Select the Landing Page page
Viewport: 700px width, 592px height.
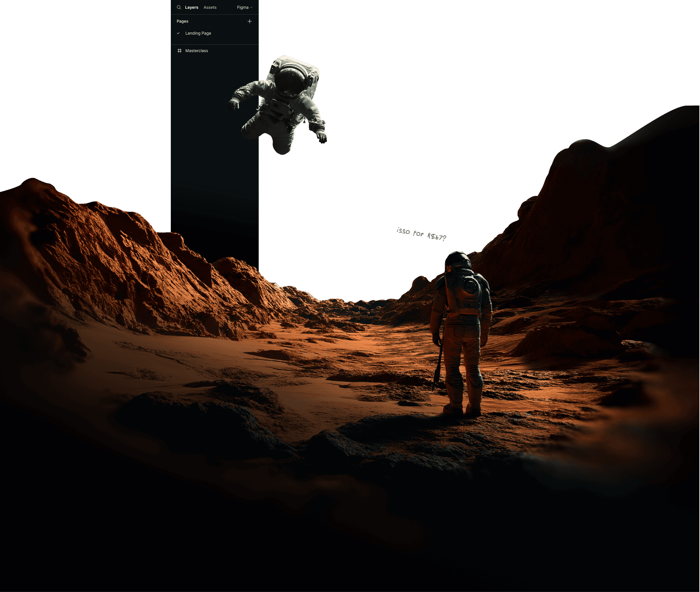coord(198,33)
